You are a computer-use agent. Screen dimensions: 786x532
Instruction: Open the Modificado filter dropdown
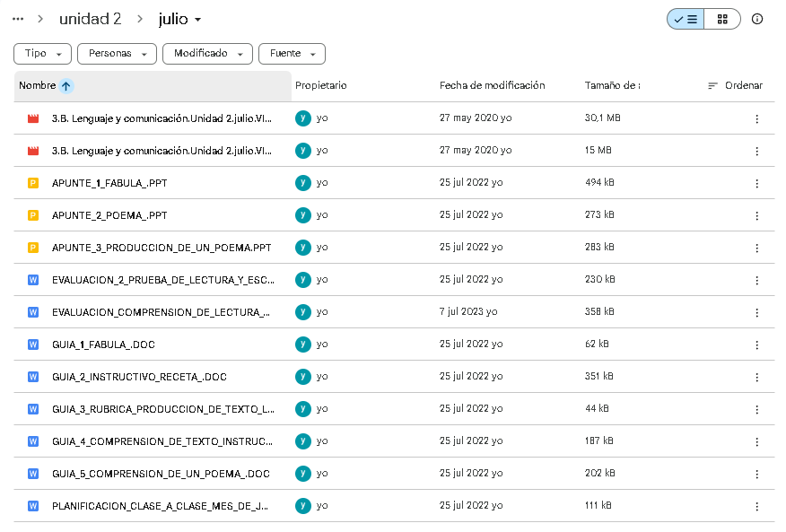pyautogui.click(x=207, y=54)
